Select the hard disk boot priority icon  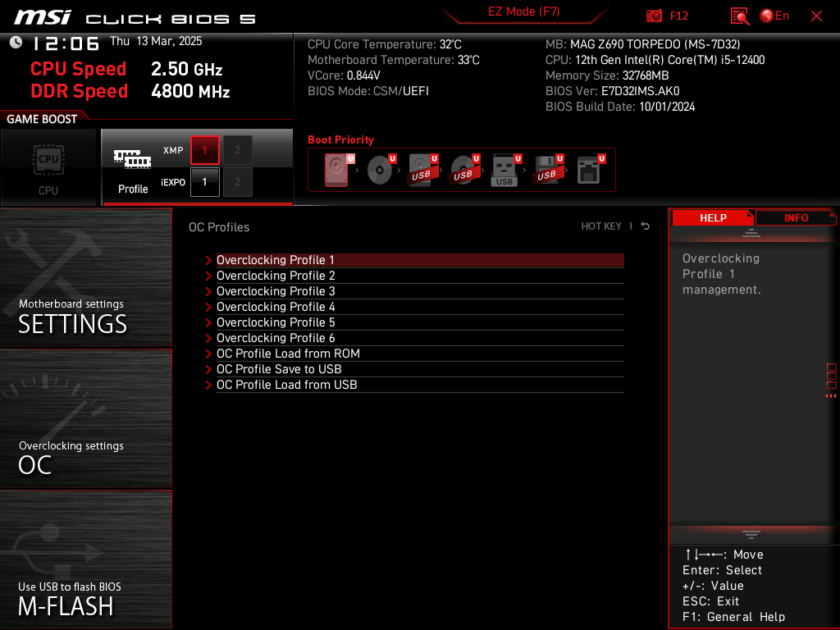point(339,170)
